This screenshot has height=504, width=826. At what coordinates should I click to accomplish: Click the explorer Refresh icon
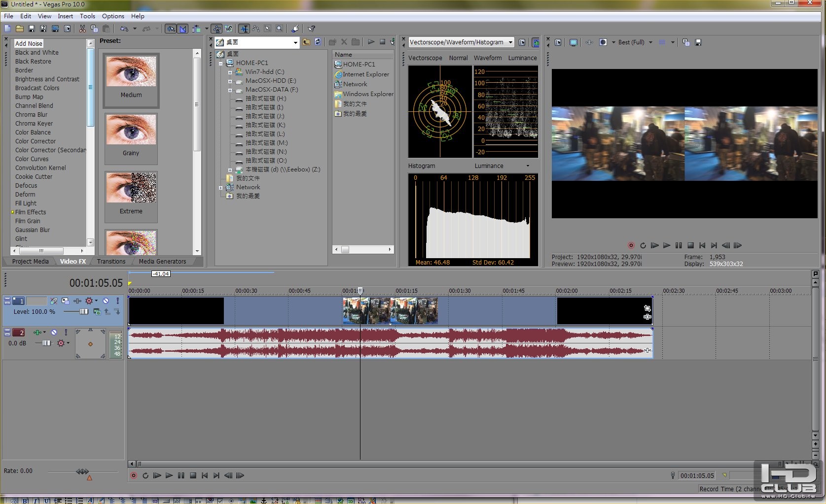tap(318, 42)
